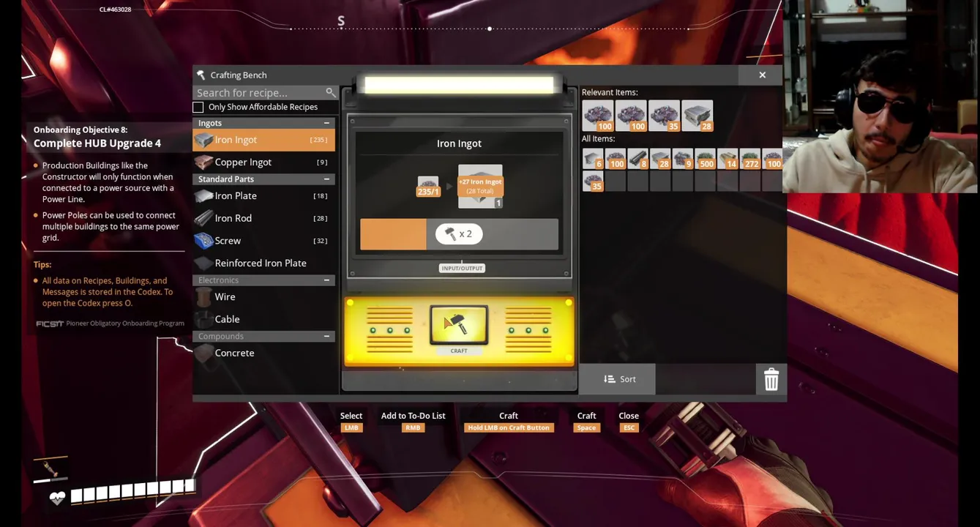Click the Input/Output label tab
The height and width of the screenshot is (527, 980).
point(462,269)
